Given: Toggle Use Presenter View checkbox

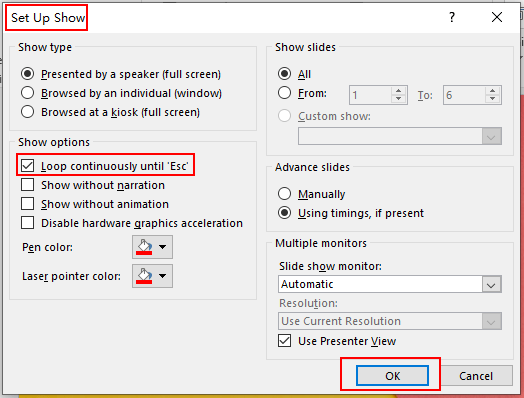Looking at the screenshot, I should coord(284,341).
